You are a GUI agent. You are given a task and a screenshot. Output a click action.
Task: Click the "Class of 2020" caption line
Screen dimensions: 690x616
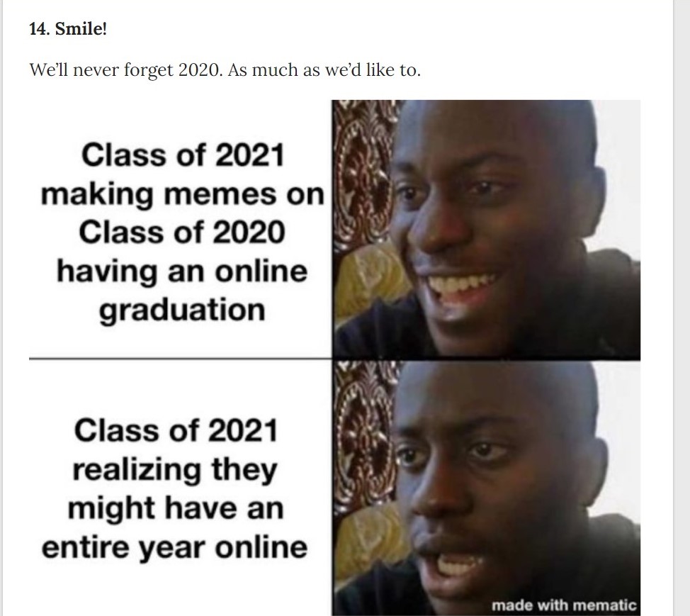coord(182,232)
